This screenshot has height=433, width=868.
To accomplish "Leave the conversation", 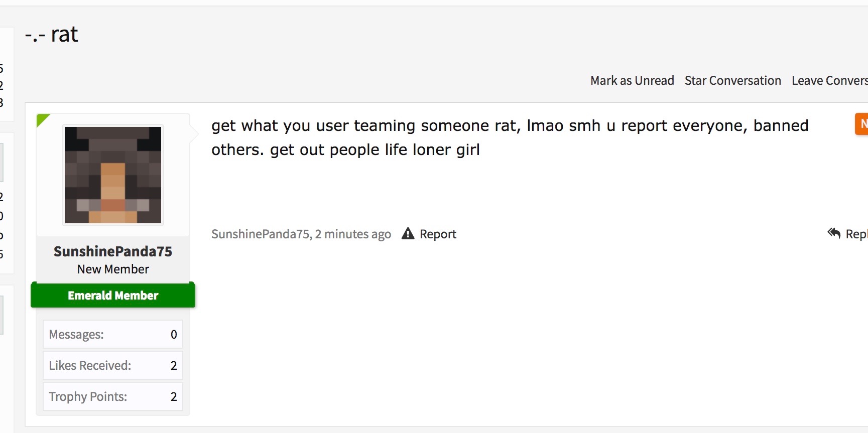I will (x=829, y=81).
